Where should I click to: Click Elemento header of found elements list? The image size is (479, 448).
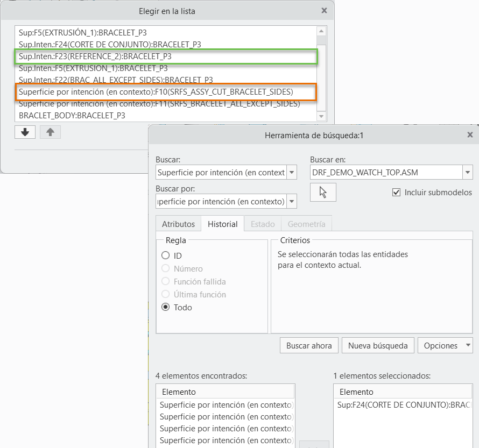[226, 392]
